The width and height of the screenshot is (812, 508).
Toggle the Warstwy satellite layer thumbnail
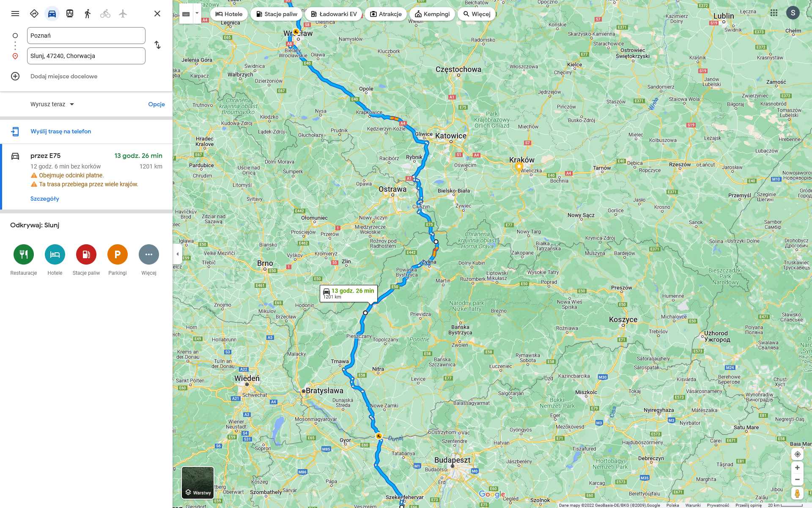coord(198,483)
